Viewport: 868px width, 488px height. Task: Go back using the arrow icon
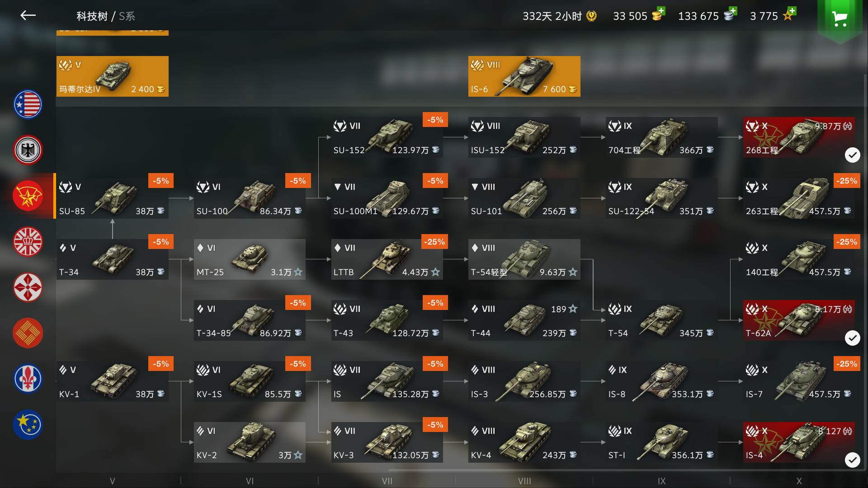pyautogui.click(x=28, y=16)
